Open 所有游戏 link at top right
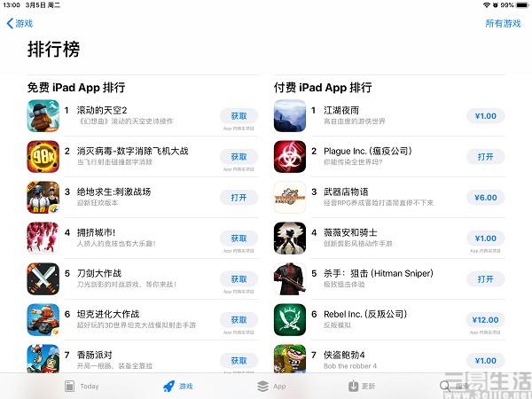This screenshot has width=532, height=399. (503, 23)
